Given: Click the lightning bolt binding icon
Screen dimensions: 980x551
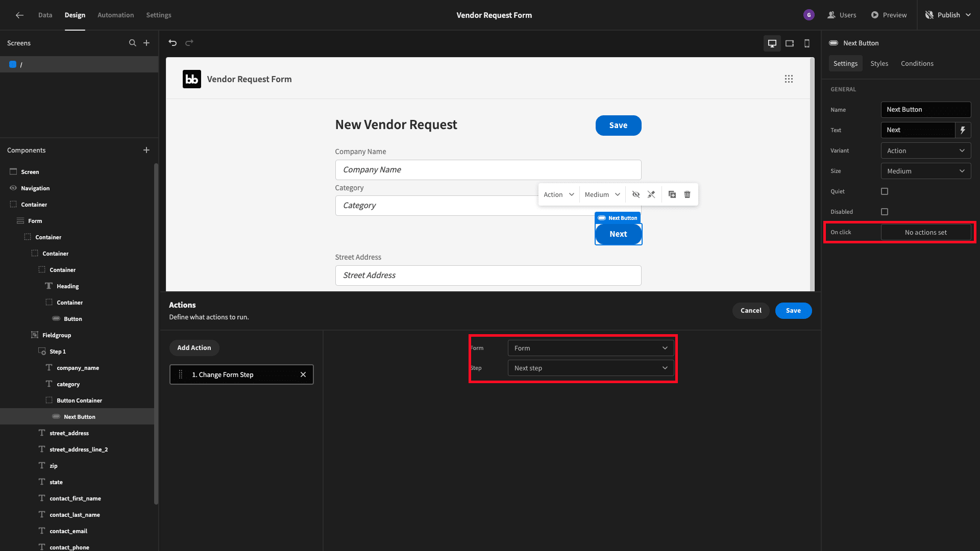Looking at the screenshot, I should point(964,130).
